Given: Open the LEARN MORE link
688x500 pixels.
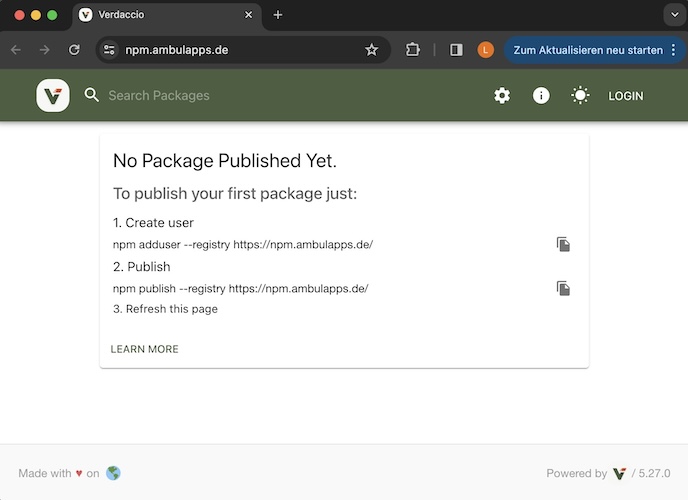Looking at the screenshot, I should pyautogui.click(x=144, y=349).
